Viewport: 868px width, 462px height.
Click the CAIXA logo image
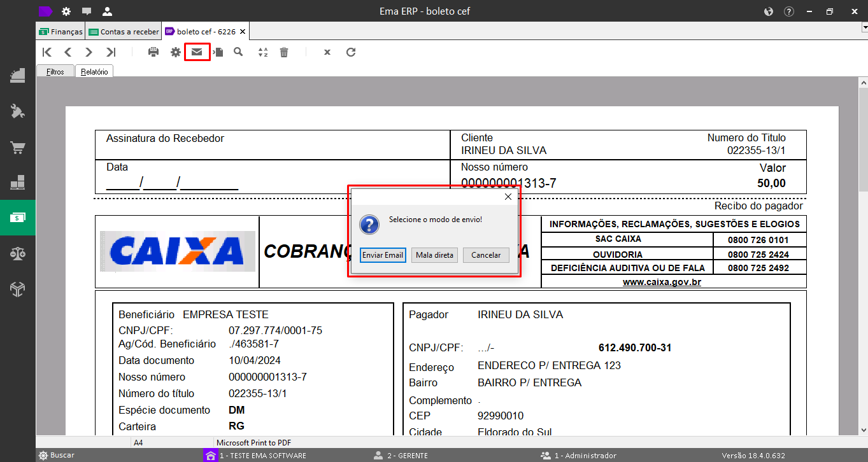pos(178,251)
